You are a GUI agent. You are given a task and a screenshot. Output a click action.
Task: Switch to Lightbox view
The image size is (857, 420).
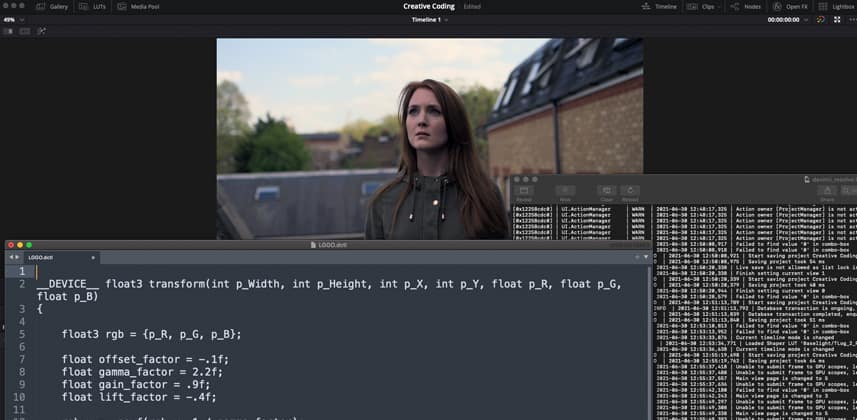(x=837, y=7)
